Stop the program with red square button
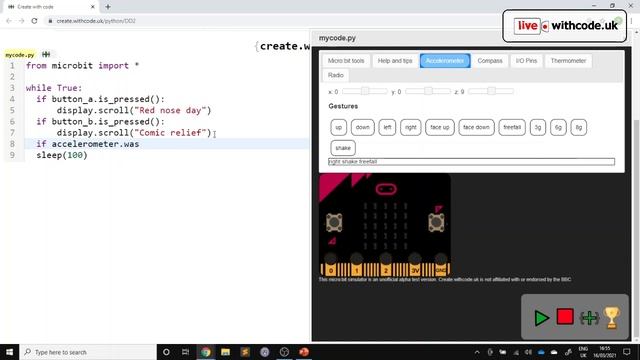Image resolution: width=640 pixels, height=360 pixels. (565, 317)
